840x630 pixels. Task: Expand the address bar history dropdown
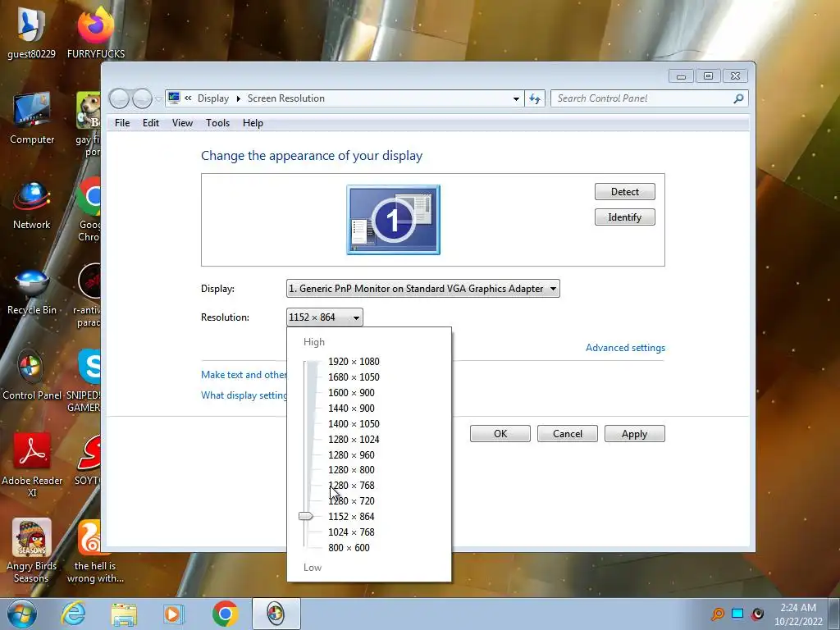(x=516, y=98)
